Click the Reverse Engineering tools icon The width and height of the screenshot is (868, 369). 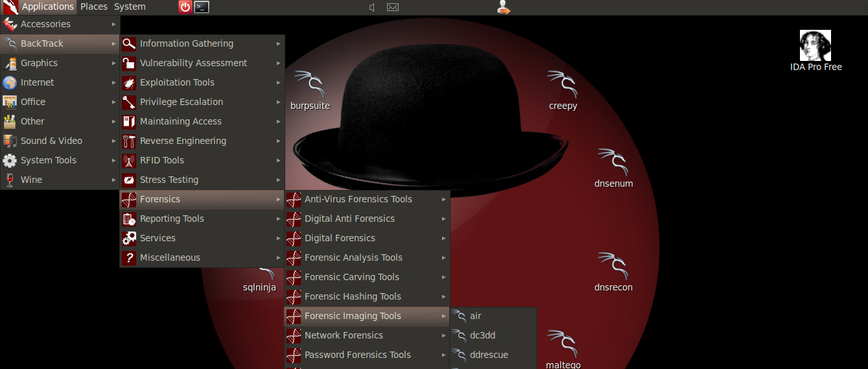[x=129, y=141]
